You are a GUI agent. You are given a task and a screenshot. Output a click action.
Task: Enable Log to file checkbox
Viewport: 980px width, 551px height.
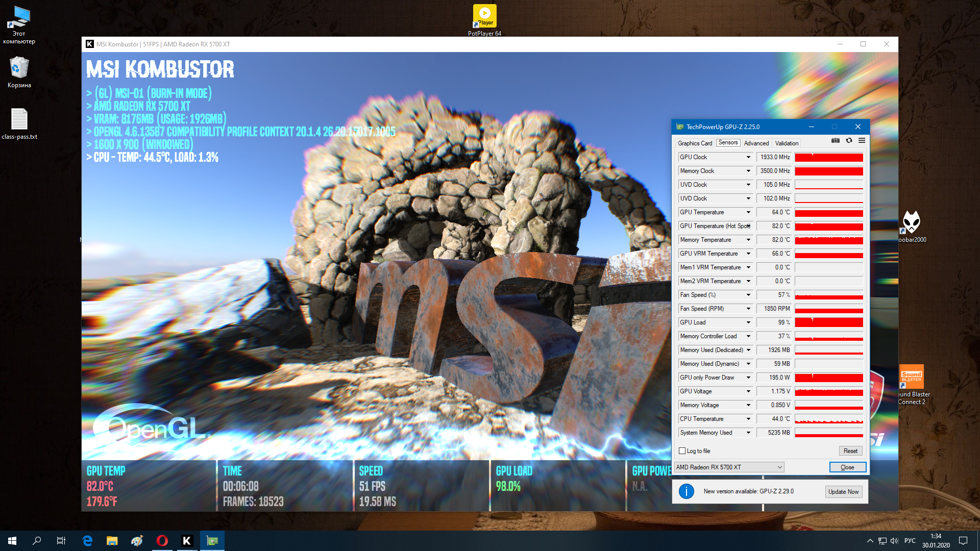pos(682,451)
